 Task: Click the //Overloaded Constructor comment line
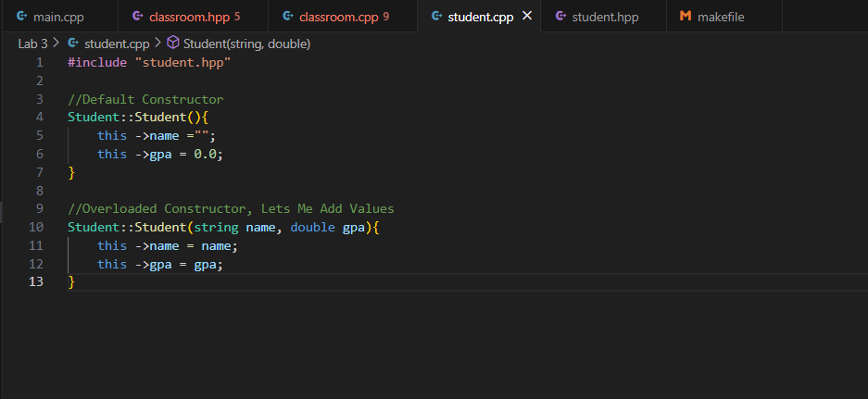pyautogui.click(x=231, y=208)
